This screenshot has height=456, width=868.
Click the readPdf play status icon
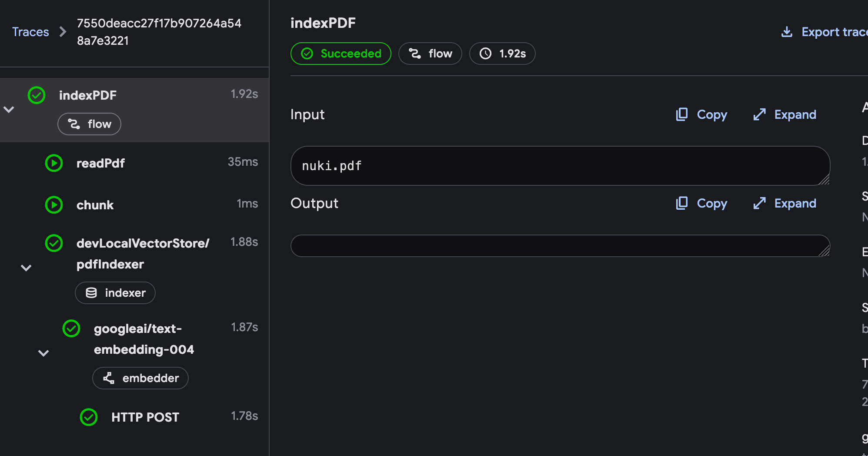pos(54,163)
